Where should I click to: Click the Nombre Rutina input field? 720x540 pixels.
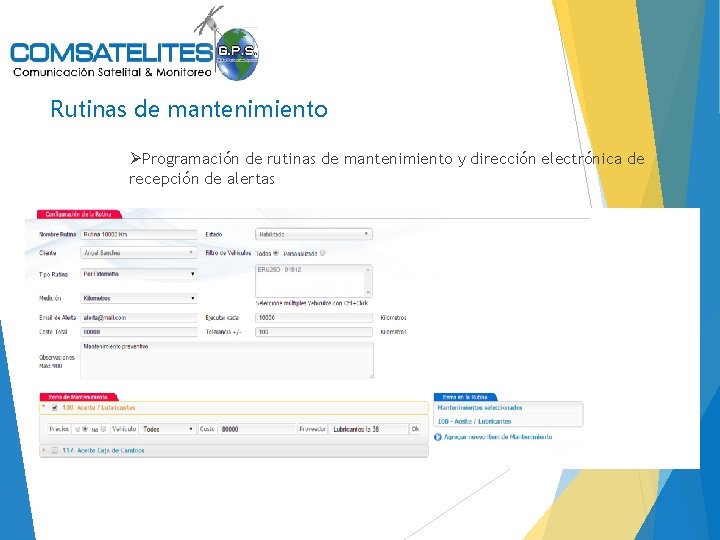click(x=139, y=234)
